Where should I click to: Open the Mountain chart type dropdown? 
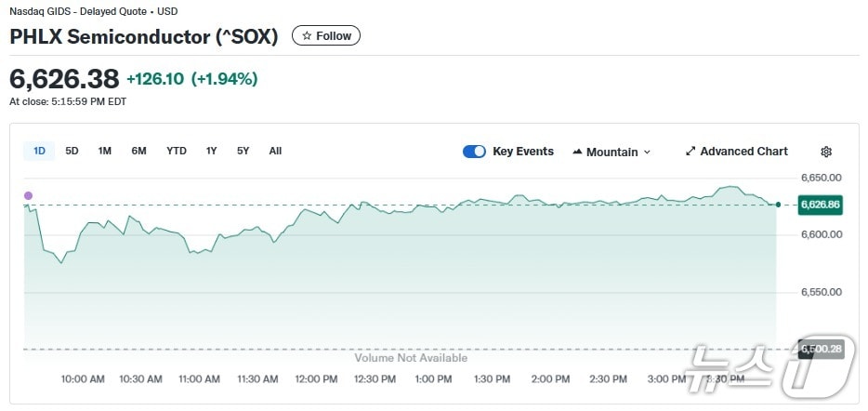click(612, 152)
